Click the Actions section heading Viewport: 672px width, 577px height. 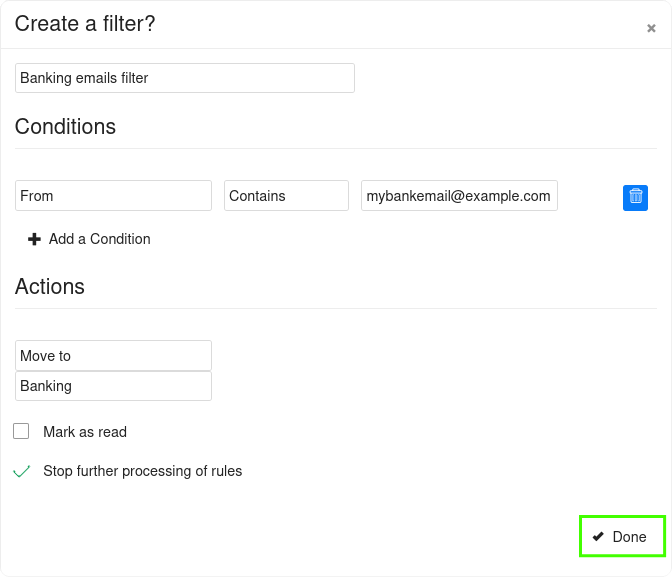coord(50,287)
